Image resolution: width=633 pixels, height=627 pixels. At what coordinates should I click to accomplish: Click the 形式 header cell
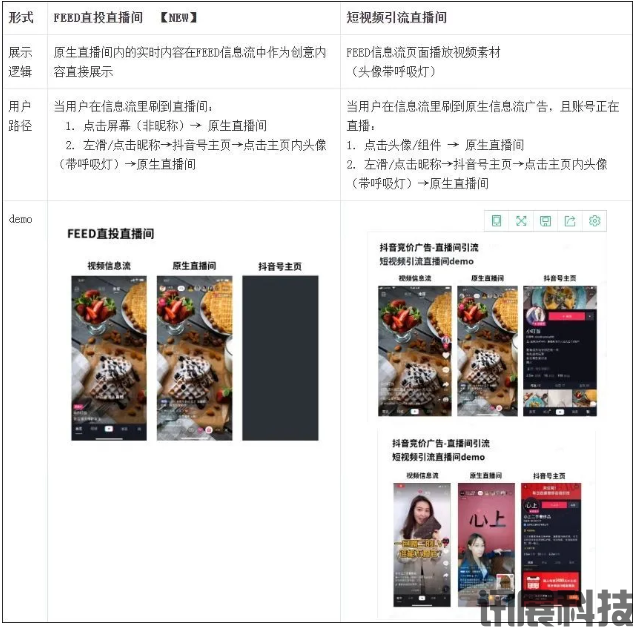coord(21,17)
